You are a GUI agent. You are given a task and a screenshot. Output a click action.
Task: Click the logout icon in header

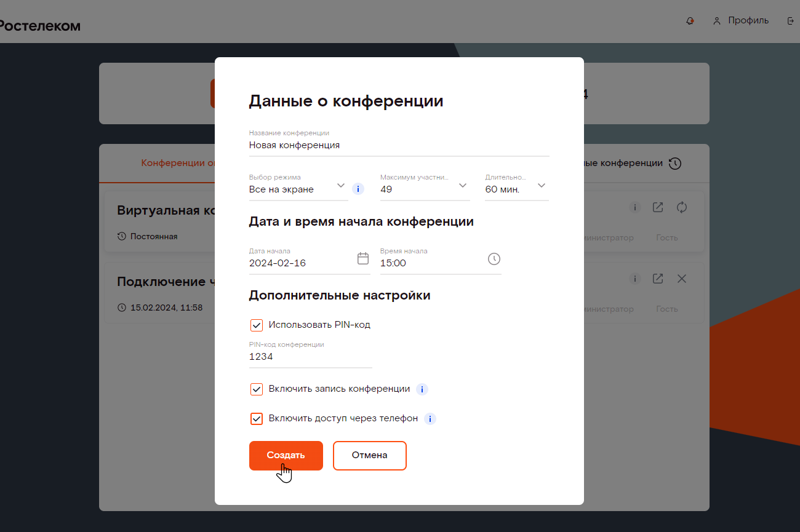tap(791, 21)
